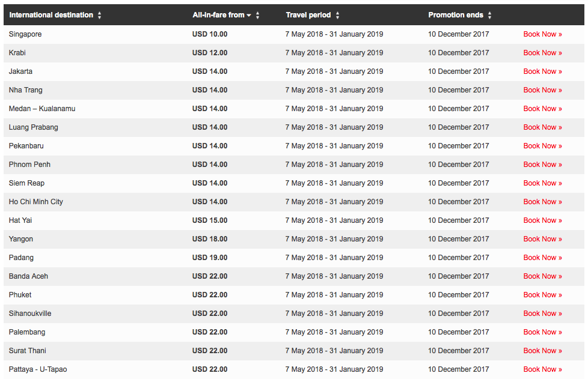Book Now for Phnom Penh
The image size is (588, 379).
[x=543, y=165]
